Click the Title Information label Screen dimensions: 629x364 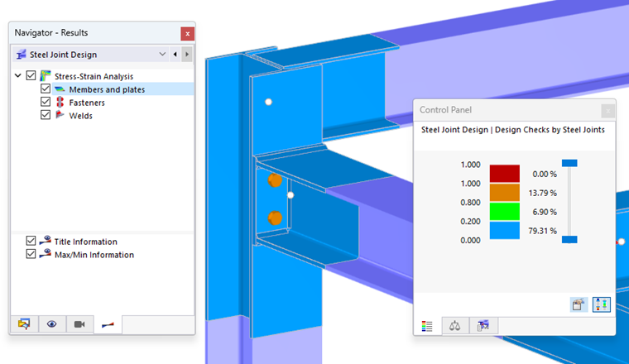click(86, 242)
